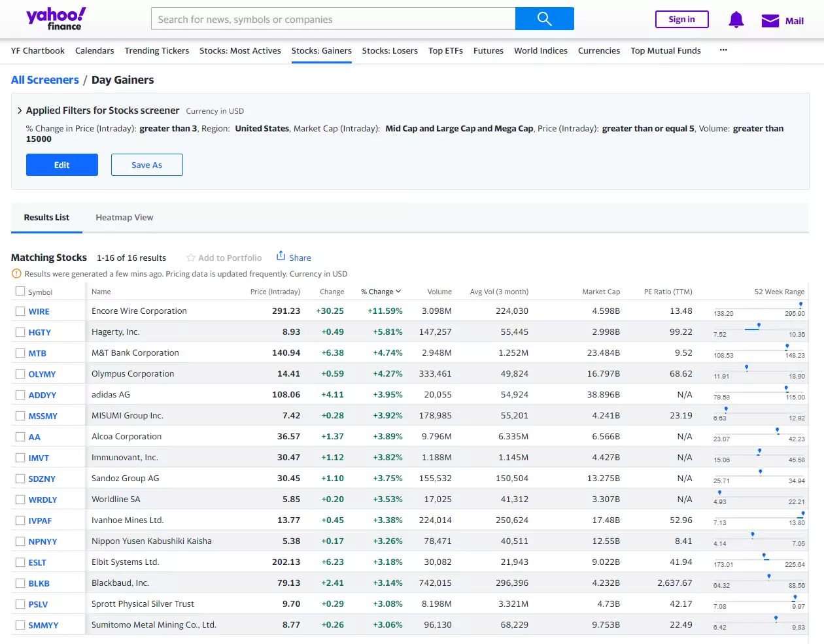
Task: Open the All Screeners breadcrumb link
Action: [45, 80]
